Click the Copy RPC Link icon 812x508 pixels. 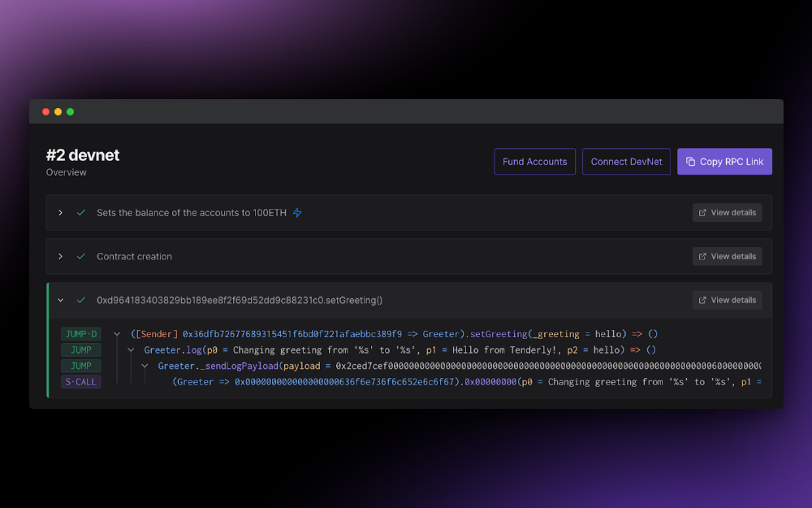(691, 161)
